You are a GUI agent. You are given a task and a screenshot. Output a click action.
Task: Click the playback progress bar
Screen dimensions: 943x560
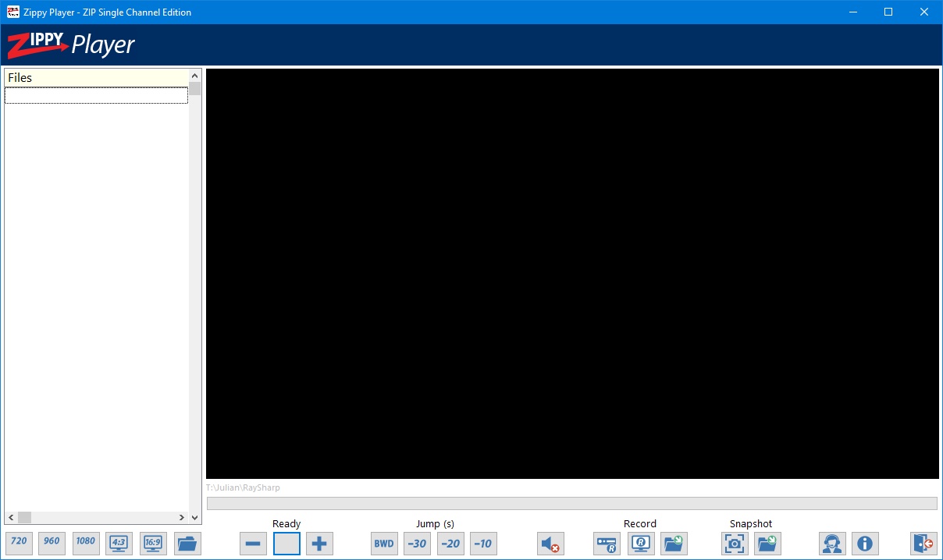tap(572, 503)
